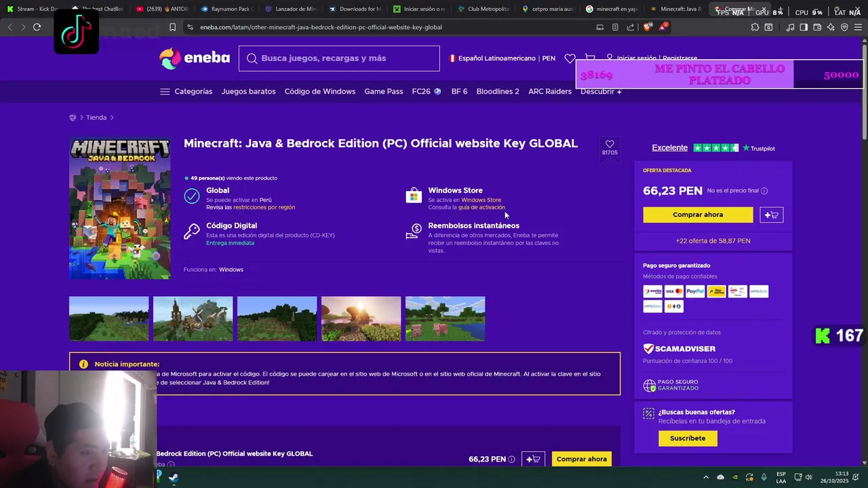This screenshot has height=488, width=868.
Task: Open third screenshot thumbnail of dark woods
Action: (x=277, y=319)
